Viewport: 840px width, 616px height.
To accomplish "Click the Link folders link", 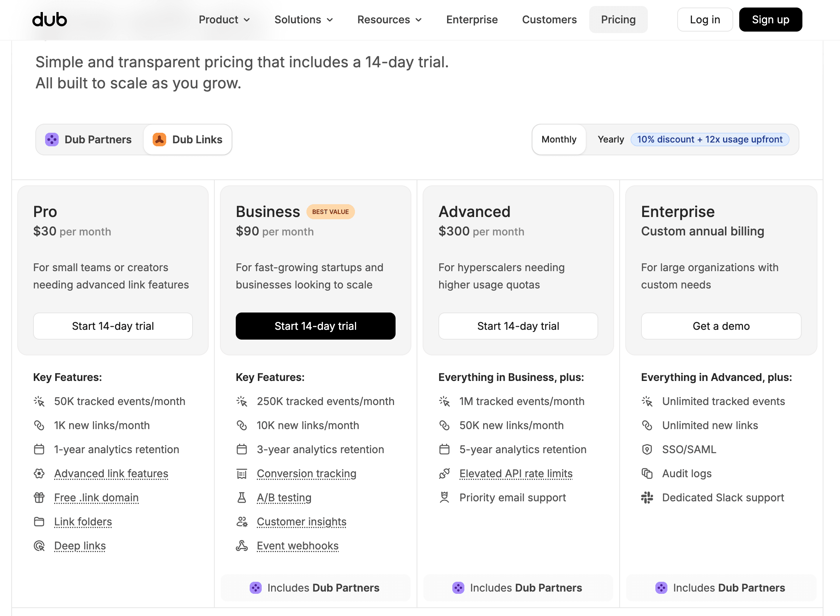I will tap(83, 522).
